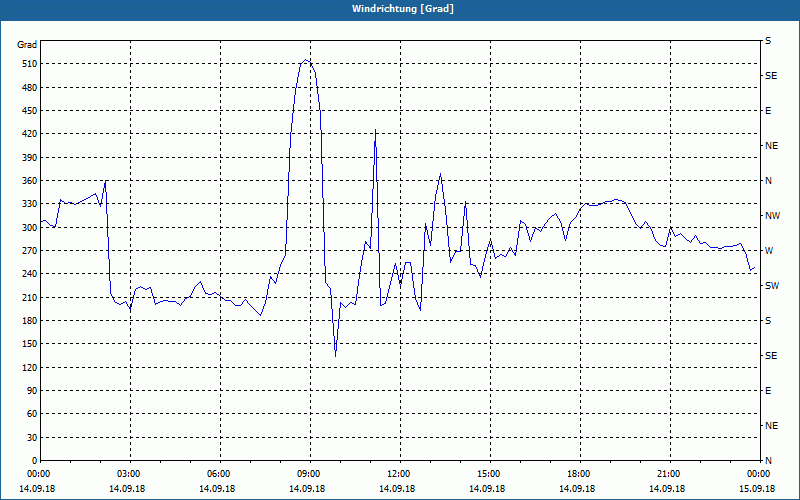Click the y-axis value 30
800x500 pixels.
click(x=31, y=437)
